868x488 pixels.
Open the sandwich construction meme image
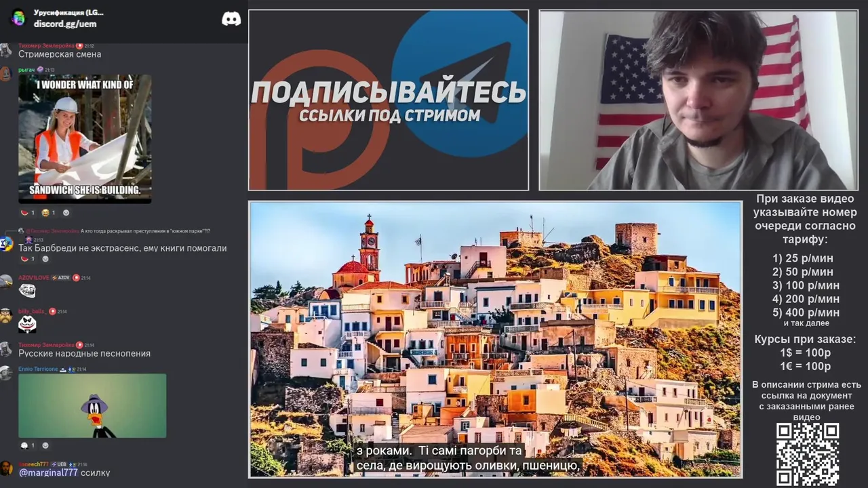pos(85,139)
